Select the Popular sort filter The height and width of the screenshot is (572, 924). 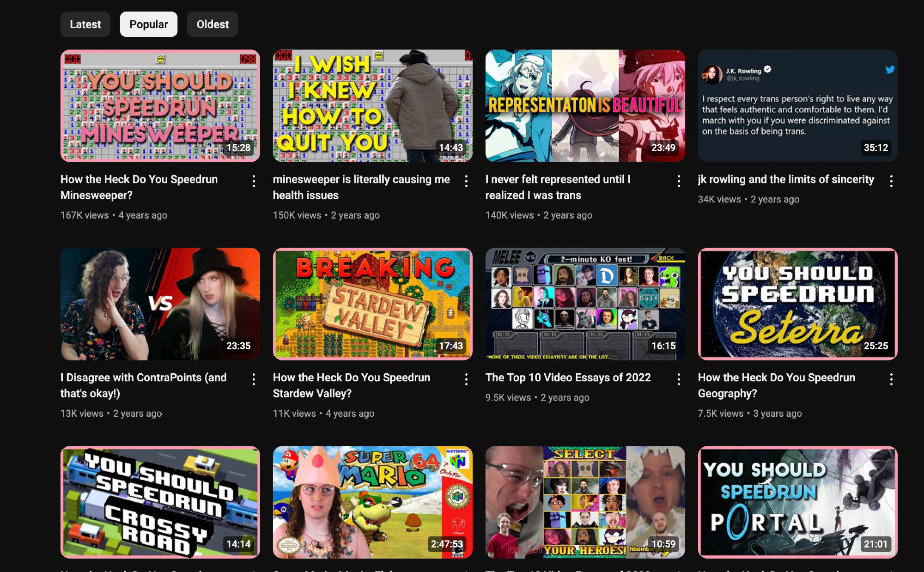coord(148,24)
